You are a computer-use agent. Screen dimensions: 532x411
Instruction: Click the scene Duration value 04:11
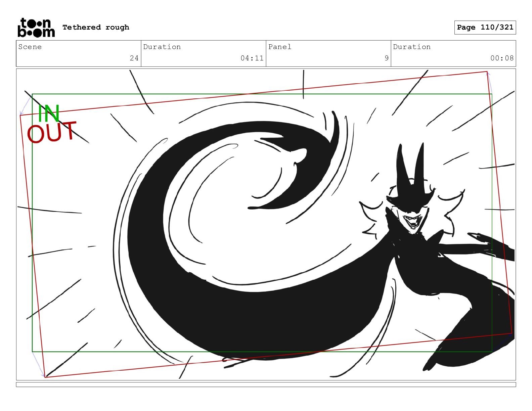[252, 58]
